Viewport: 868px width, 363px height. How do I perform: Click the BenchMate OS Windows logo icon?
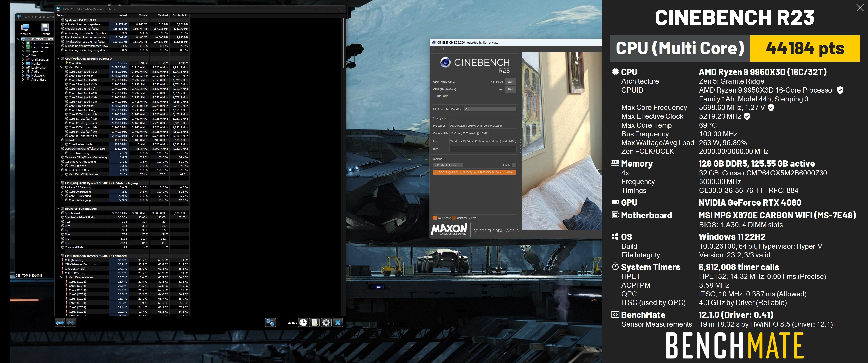615,236
